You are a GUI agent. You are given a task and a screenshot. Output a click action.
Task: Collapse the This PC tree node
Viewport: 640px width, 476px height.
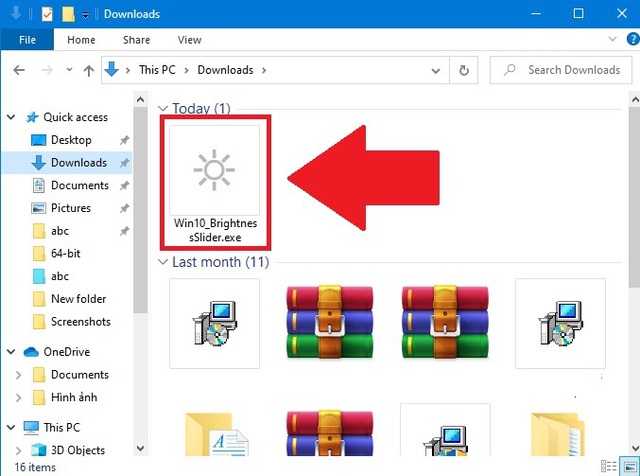(11, 427)
